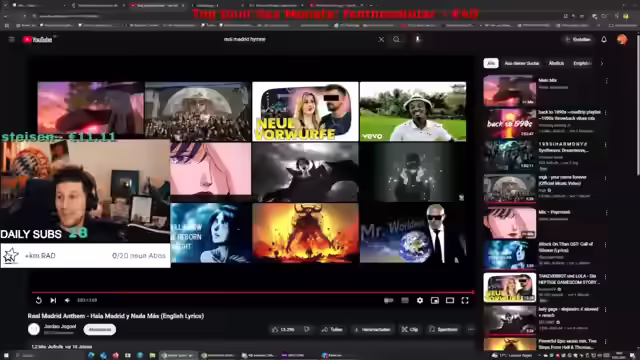Click the Windows Start button
The height and width of the screenshot is (360, 640).
(7, 356)
